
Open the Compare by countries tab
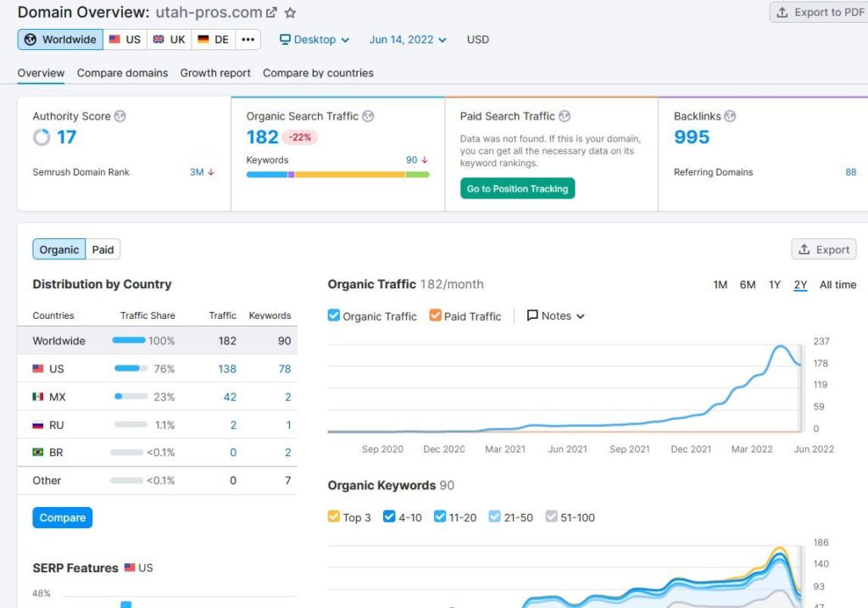(319, 73)
